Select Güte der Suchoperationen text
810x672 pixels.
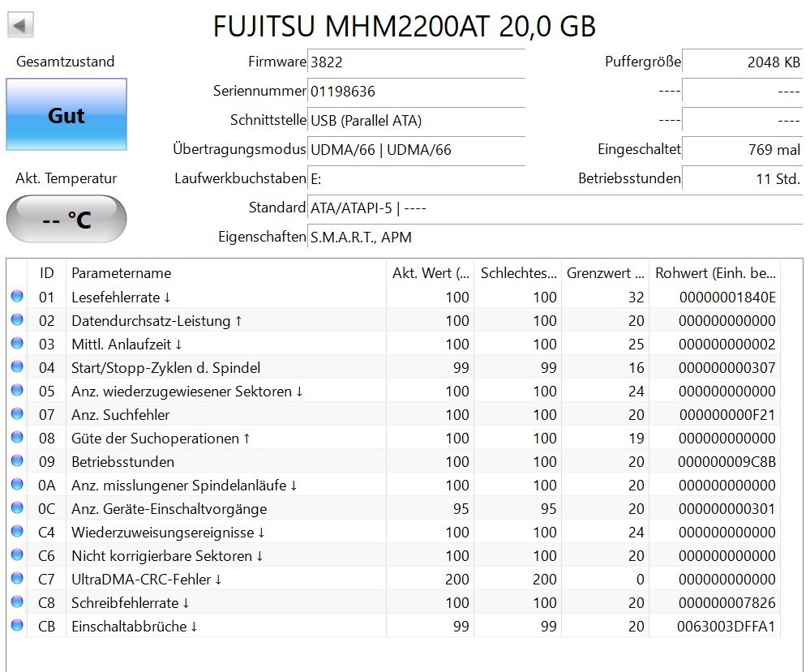coord(161,438)
